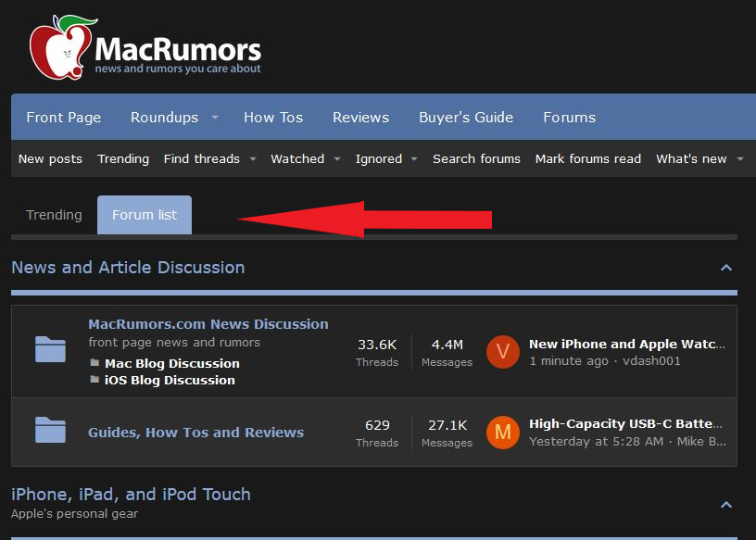Open latest thread High-Capacity USB-C Batte...

coord(625,424)
